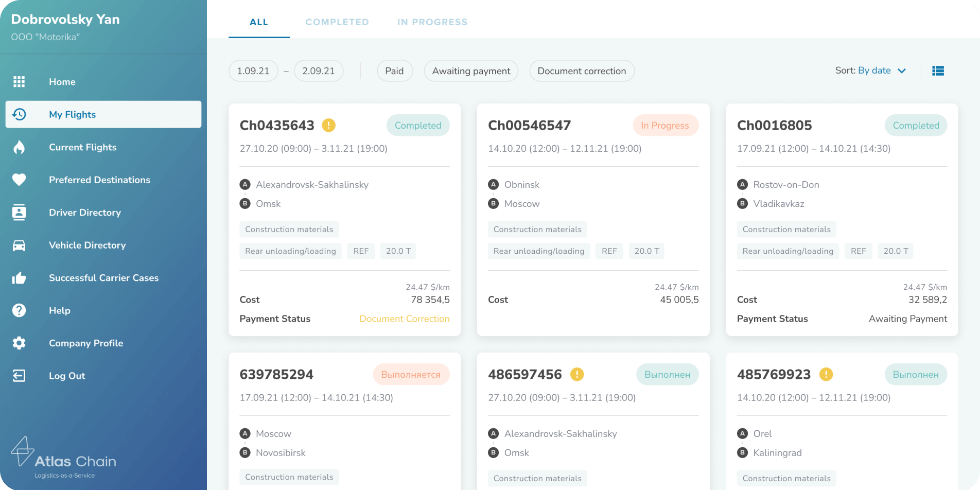Toggle the Document correction filter chip
980x491 pixels.
pyautogui.click(x=582, y=71)
